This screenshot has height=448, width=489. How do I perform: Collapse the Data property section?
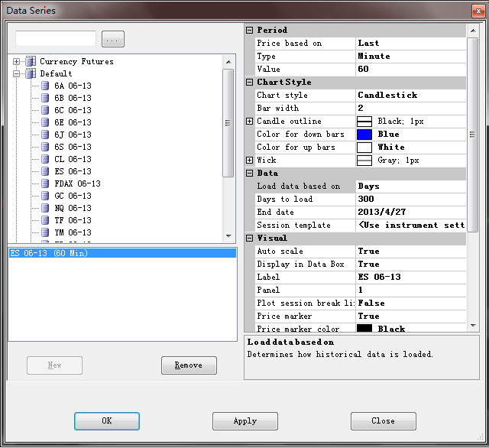click(249, 173)
